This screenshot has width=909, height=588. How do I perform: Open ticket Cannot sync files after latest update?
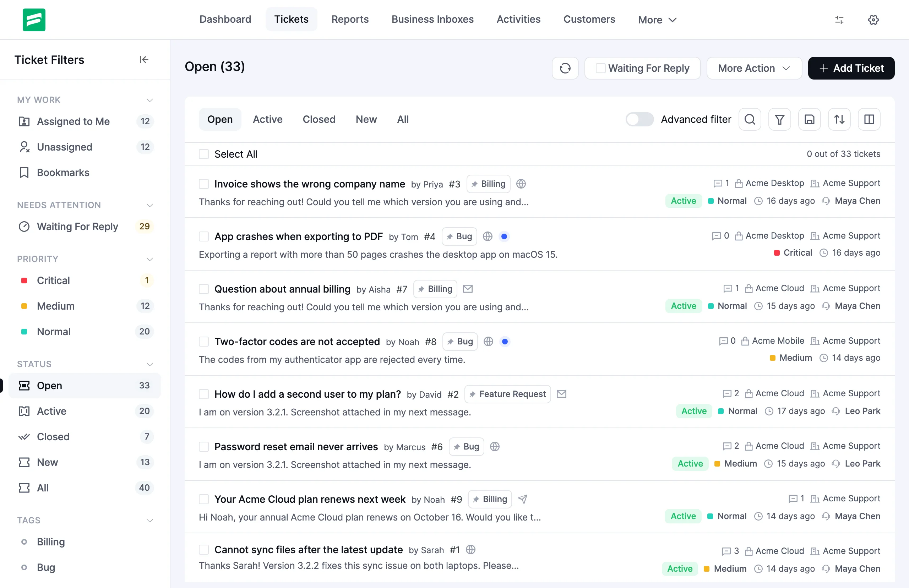[x=309, y=550]
